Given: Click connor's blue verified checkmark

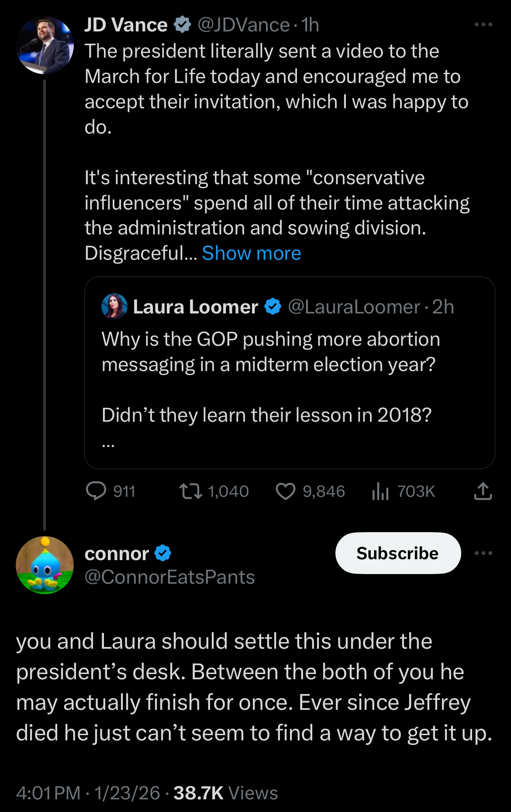Looking at the screenshot, I should 163,553.
